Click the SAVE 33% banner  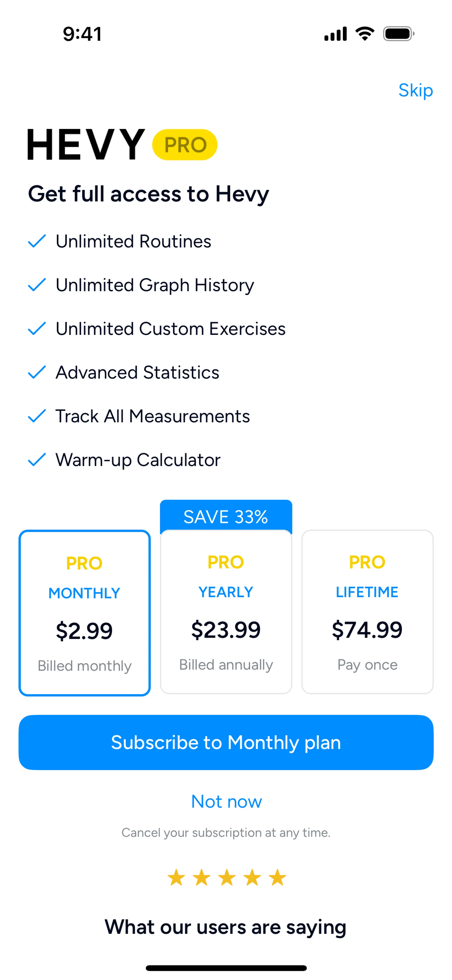point(226,516)
